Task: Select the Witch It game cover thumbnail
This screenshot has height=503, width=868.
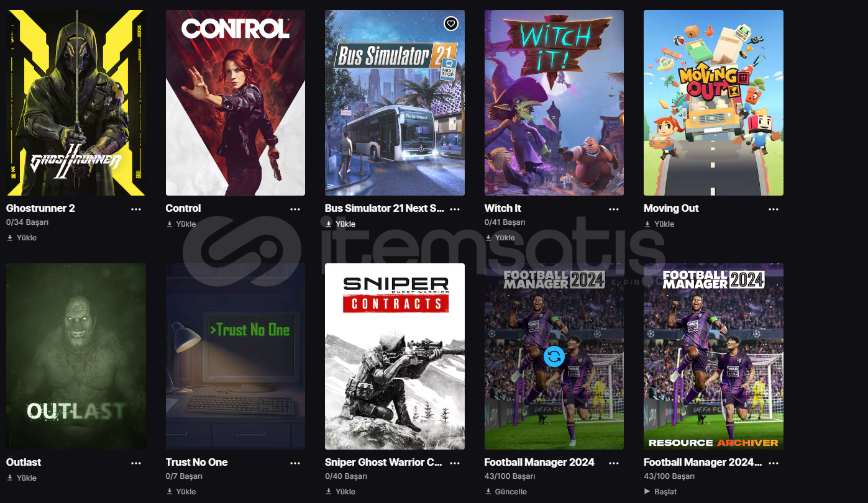Action: [554, 102]
